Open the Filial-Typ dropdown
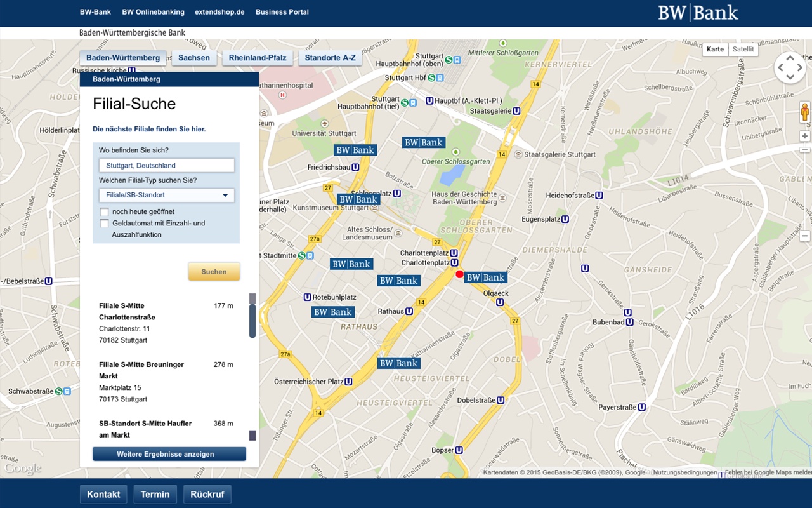The width and height of the screenshot is (812, 508). pyautogui.click(x=166, y=196)
